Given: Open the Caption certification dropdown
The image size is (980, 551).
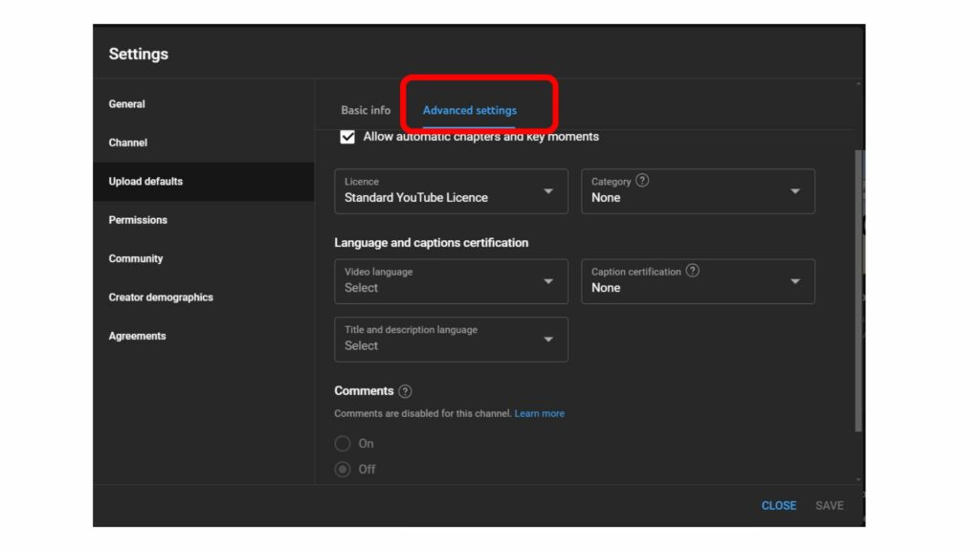Looking at the screenshot, I should pos(698,281).
